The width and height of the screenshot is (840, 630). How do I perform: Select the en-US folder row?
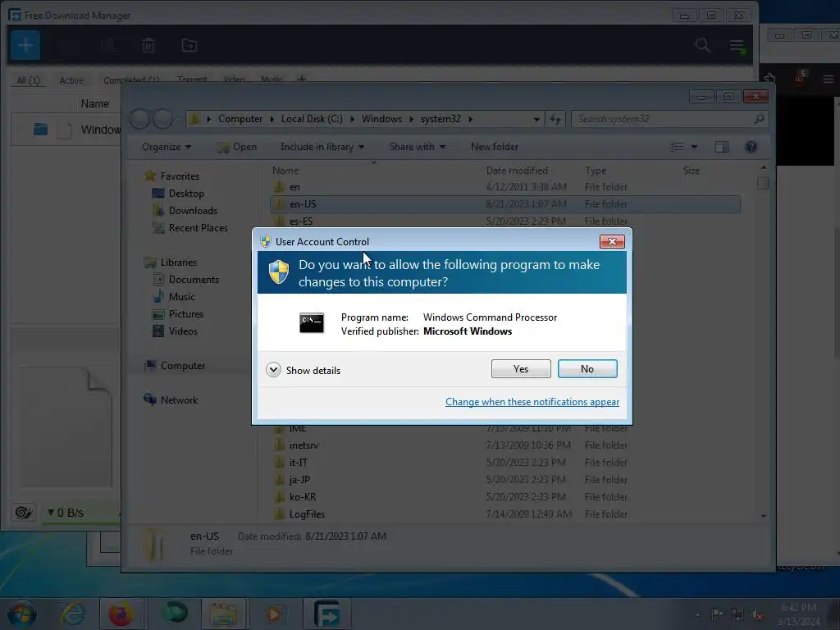pos(505,204)
